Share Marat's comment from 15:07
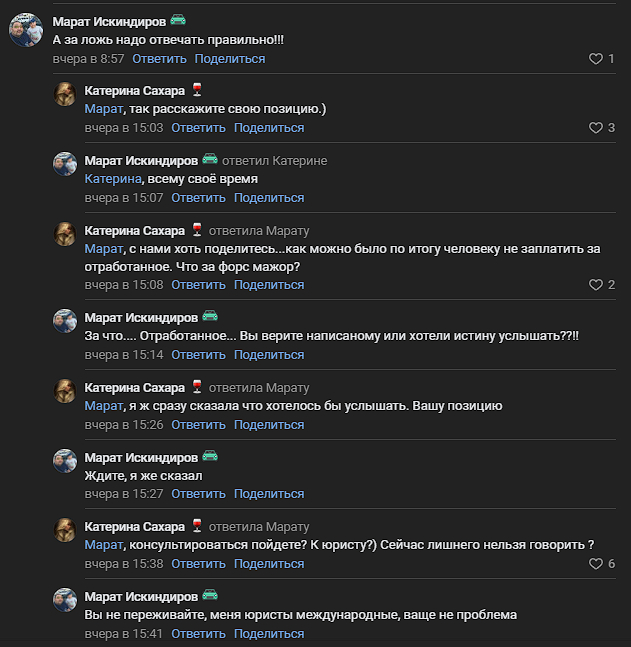The width and height of the screenshot is (631, 647). pos(269,198)
